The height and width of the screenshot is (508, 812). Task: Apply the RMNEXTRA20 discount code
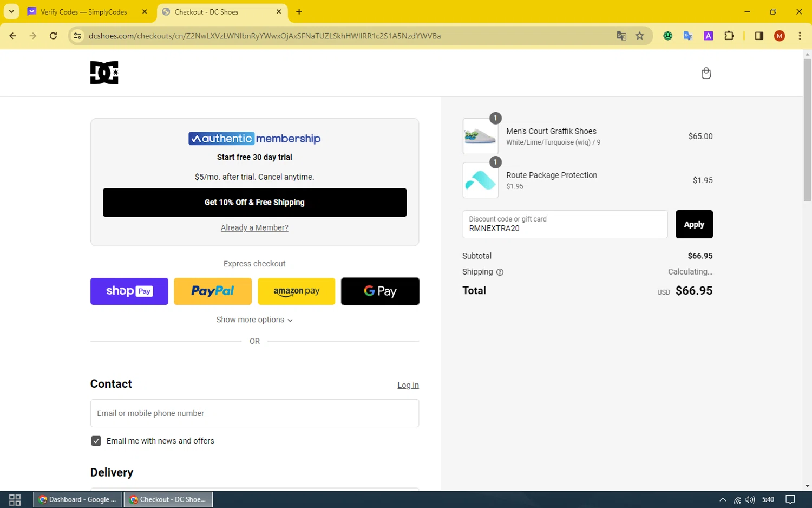694,224
